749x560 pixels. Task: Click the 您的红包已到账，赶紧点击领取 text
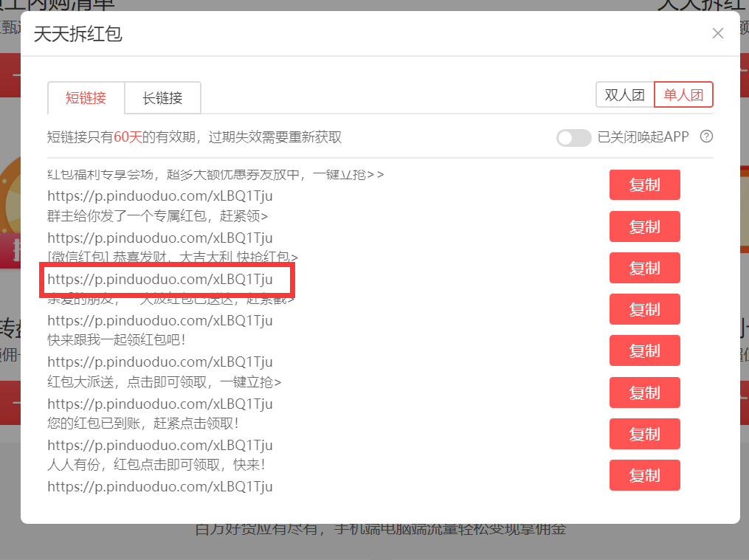pos(143,423)
